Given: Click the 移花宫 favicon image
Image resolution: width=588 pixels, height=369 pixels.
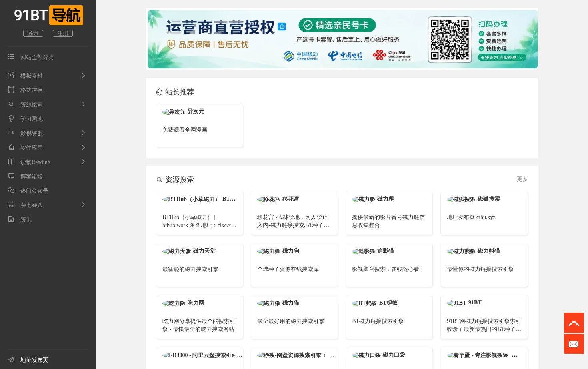Looking at the screenshot, I should point(268,199).
